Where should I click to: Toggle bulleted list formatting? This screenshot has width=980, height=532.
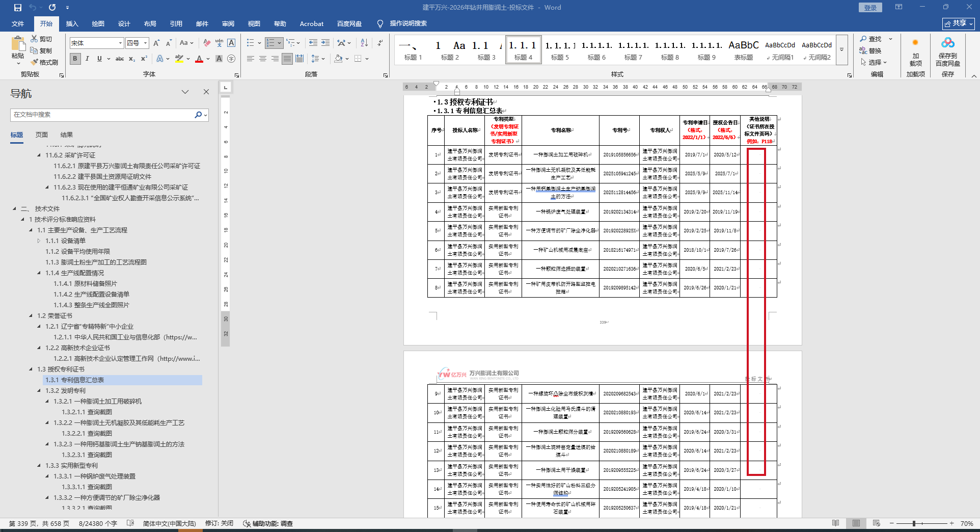(251, 43)
